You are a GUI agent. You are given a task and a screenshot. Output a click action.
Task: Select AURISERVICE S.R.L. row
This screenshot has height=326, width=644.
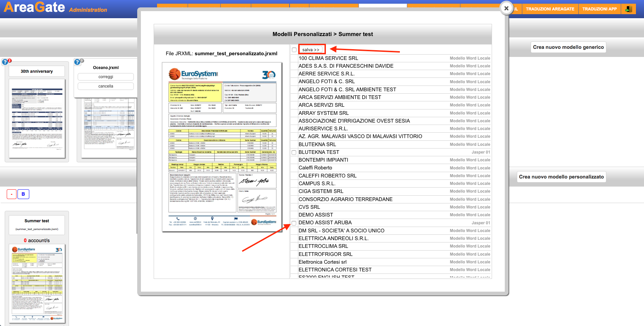[390, 129]
